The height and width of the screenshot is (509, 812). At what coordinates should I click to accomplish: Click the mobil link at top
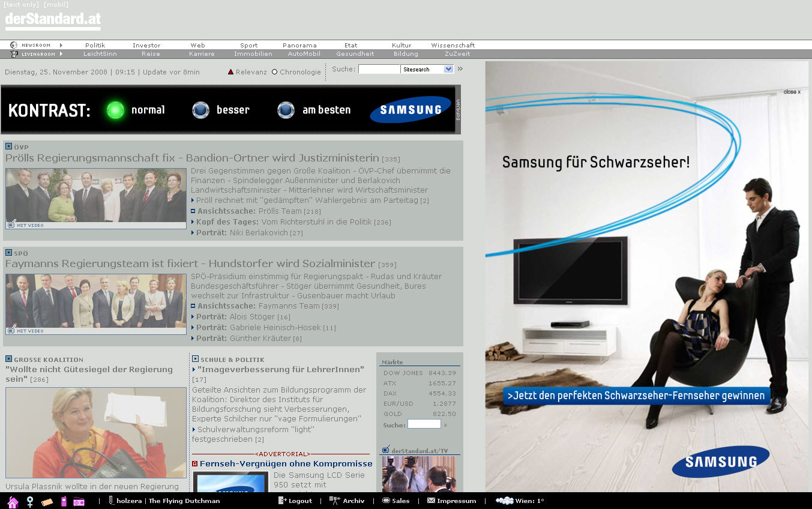click(x=56, y=5)
